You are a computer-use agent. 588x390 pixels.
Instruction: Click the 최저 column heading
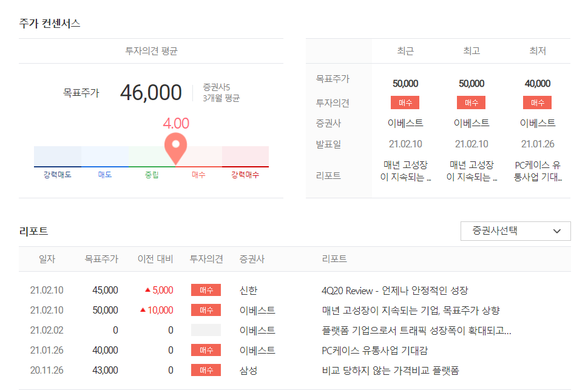(538, 51)
